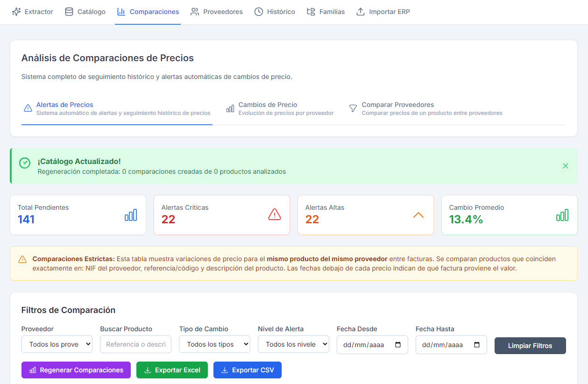Open the Extractor tab icon
Screen dimensions: 588x384
tap(16, 12)
